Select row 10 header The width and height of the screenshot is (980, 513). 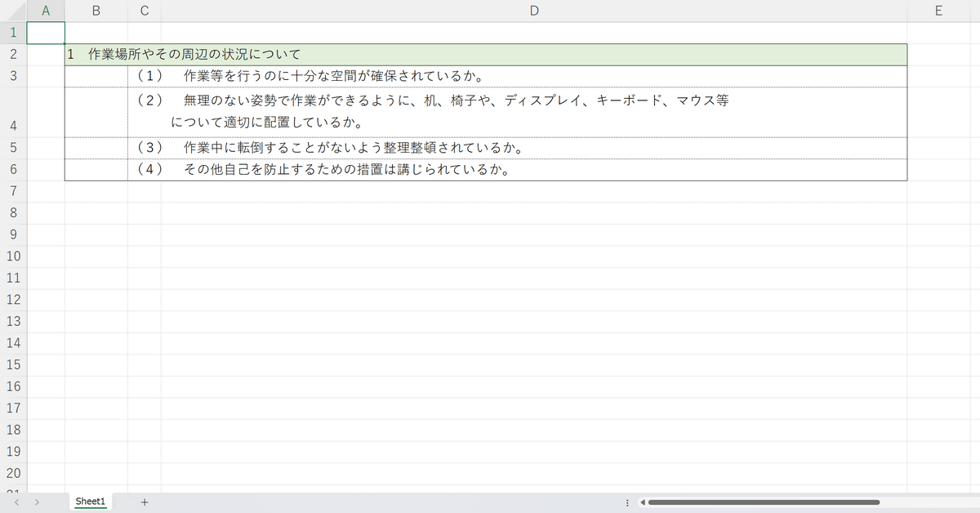pos(13,256)
